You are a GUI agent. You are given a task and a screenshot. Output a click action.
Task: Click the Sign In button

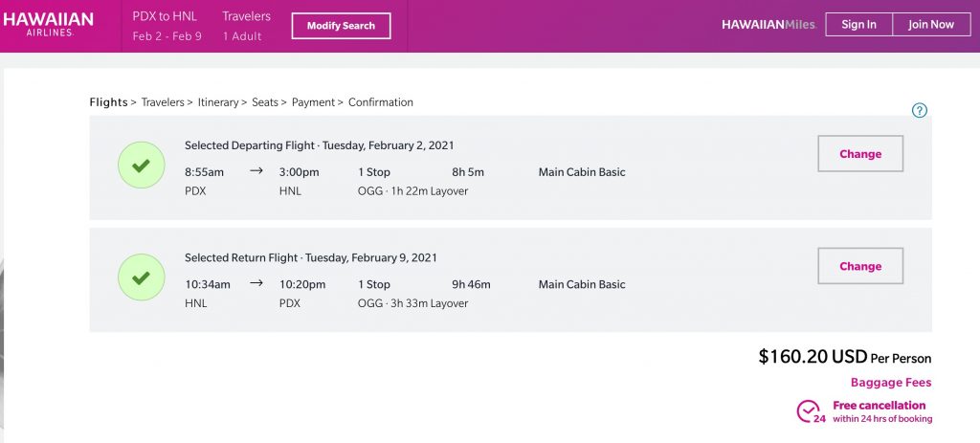[x=858, y=25]
